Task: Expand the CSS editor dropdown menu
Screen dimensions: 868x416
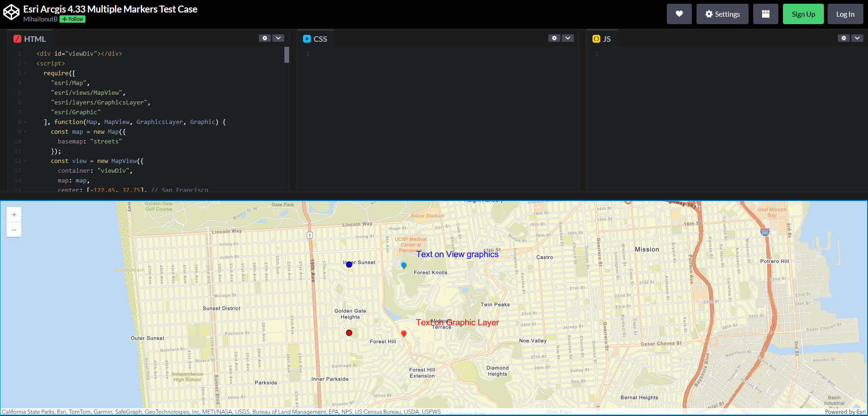Action: 568,38
